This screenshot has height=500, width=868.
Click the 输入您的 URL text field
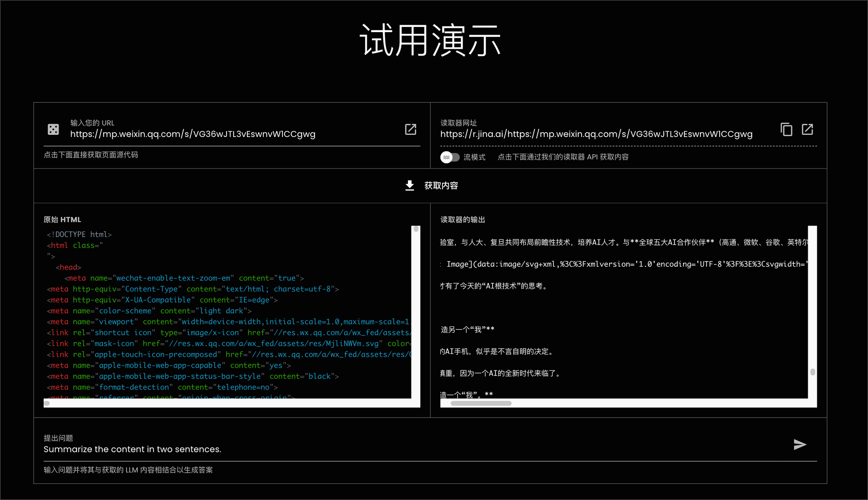tap(195, 134)
